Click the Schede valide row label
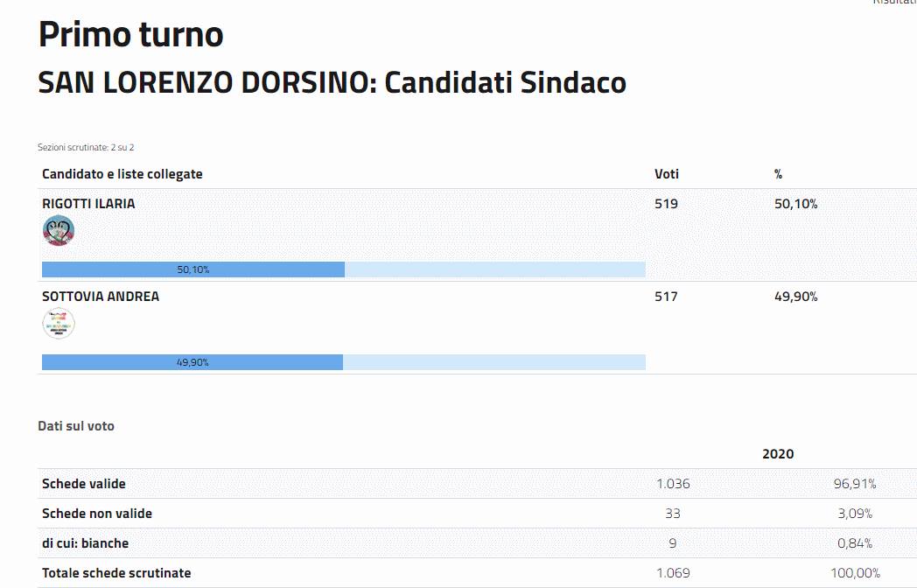 (84, 484)
